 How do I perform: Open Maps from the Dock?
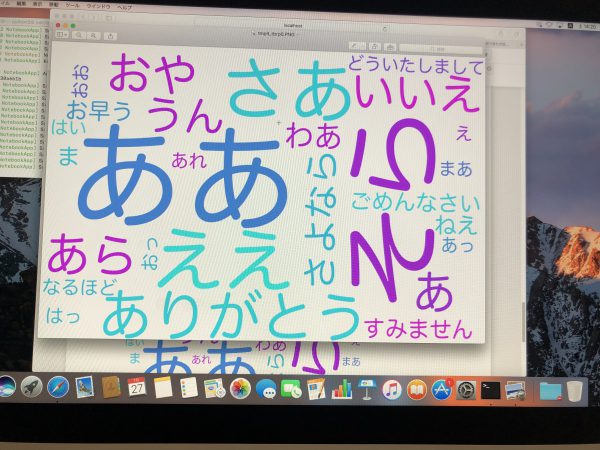point(214,388)
